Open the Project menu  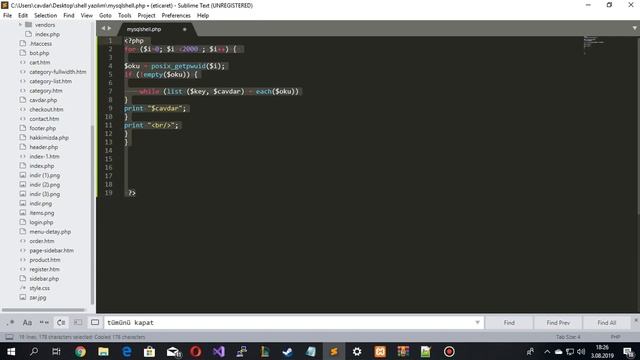click(x=146, y=16)
